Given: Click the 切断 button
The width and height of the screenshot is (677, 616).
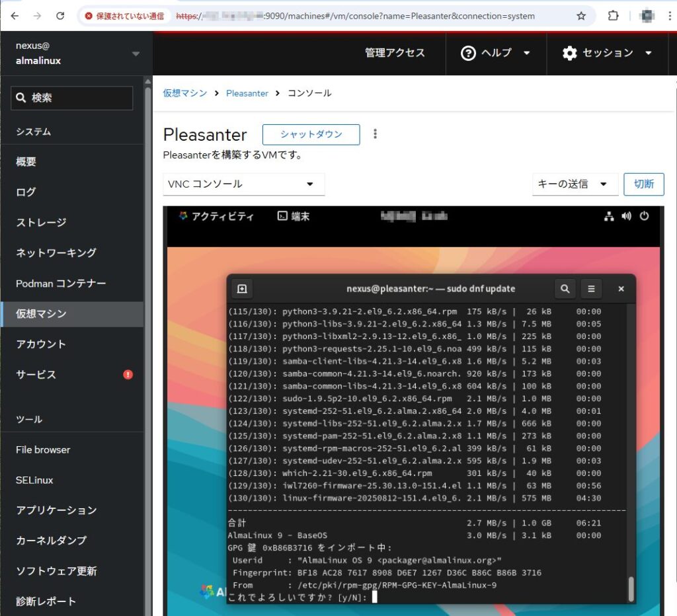Looking at the screenshot, I should click(643, 184).
